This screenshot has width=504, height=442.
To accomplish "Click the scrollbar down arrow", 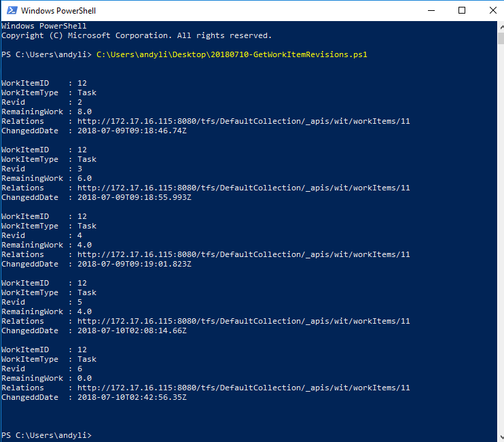I will click(501, 437).
